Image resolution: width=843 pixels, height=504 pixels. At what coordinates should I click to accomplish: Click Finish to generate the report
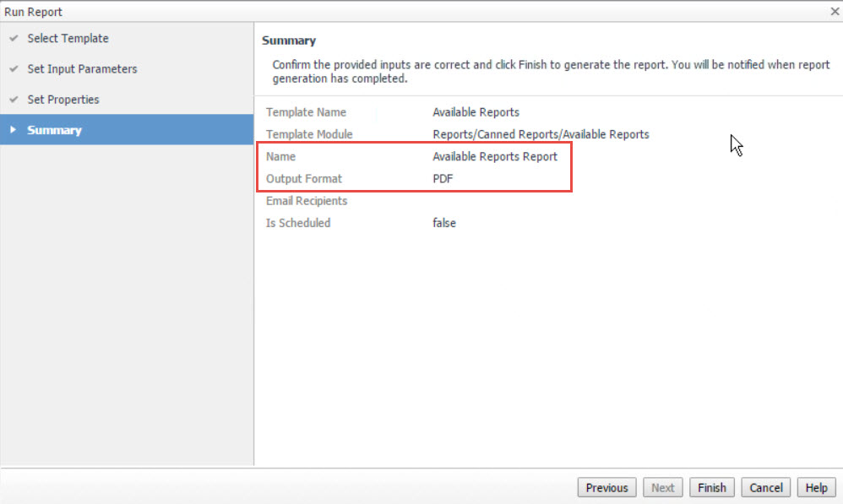[711, 487]
